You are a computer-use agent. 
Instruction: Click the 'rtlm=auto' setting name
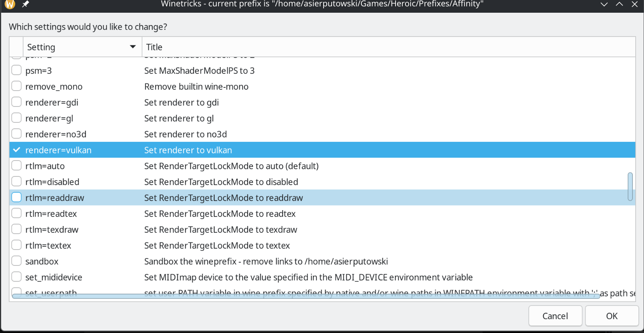45,166
